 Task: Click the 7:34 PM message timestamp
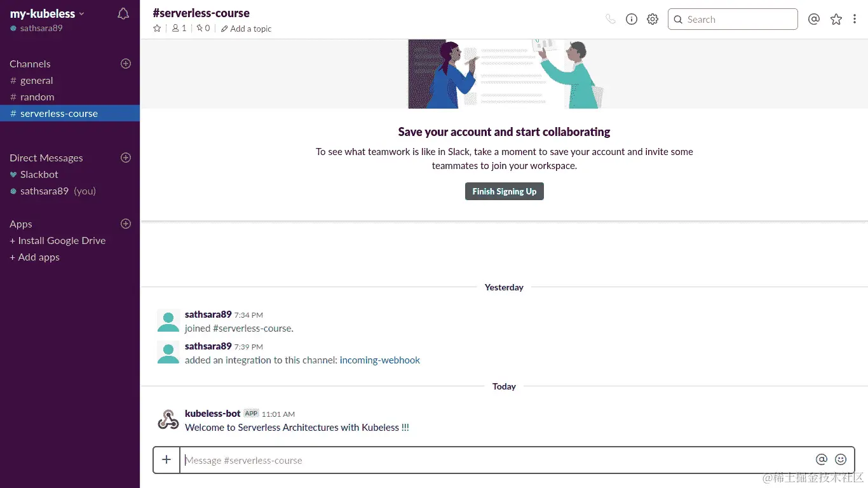[x=248, y=315]
